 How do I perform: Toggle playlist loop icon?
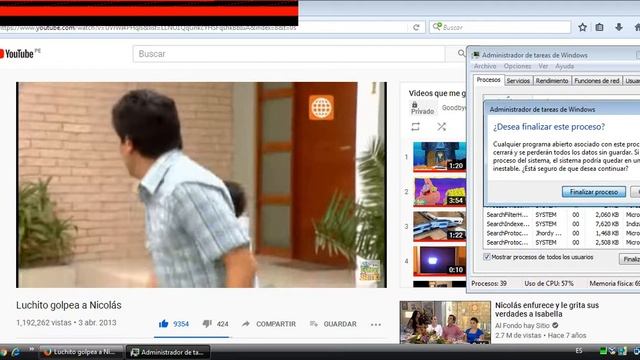click(416, 127)
